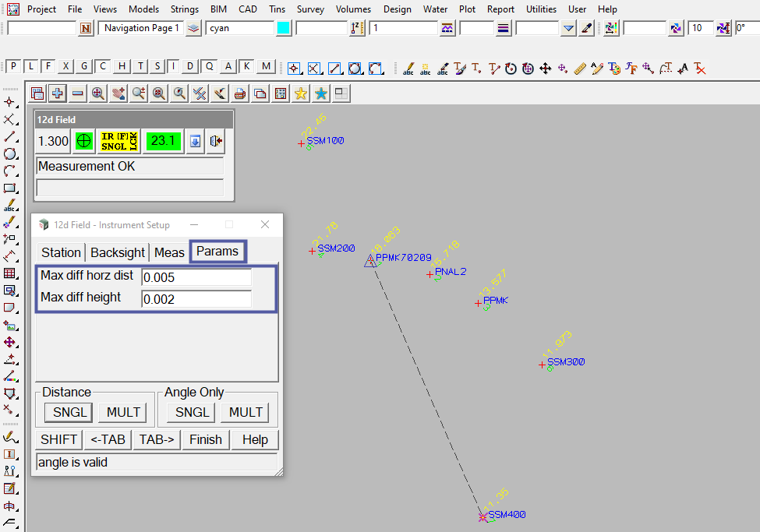Click the view plus (zoom in) icon
Image resolution: width=760 pixels, height=532 pixels.
pyautogui.click(x=58, y=93)
